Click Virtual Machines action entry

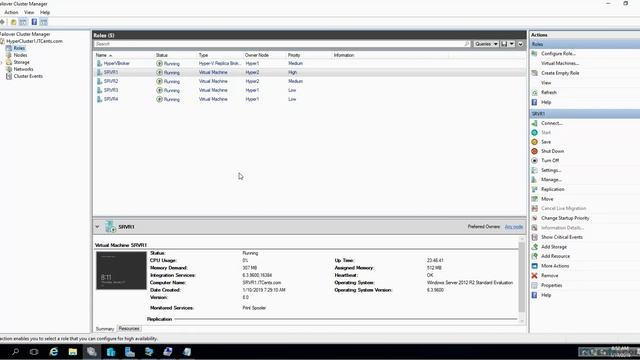(x=560, y=63)
